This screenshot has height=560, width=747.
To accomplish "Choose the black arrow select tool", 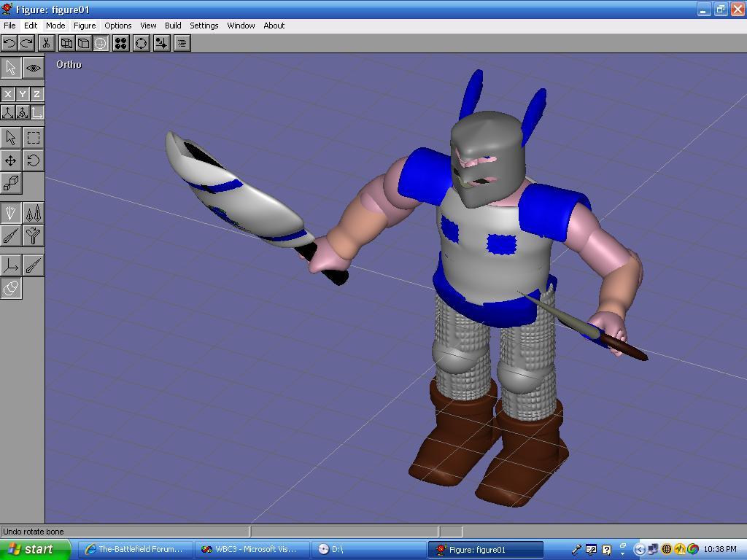I will coord(10,138).
